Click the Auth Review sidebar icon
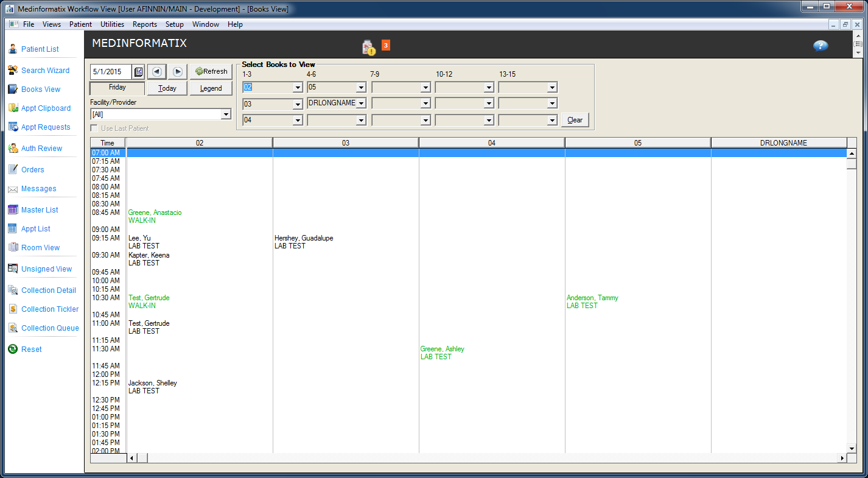This screenshot has height=478, width=868. (13, 149)
